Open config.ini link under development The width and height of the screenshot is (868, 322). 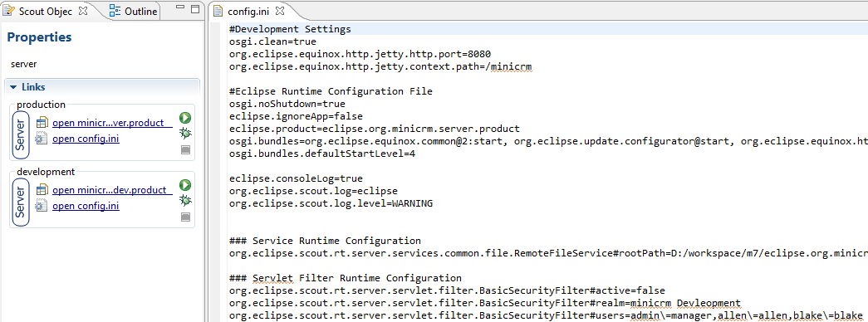(x=86, y=206)
